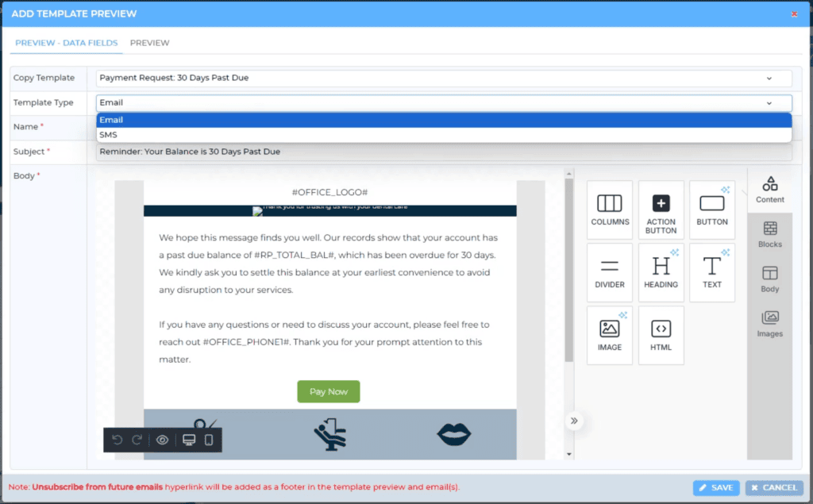
Task: Click the Save button
Action: tap(715, 487)
